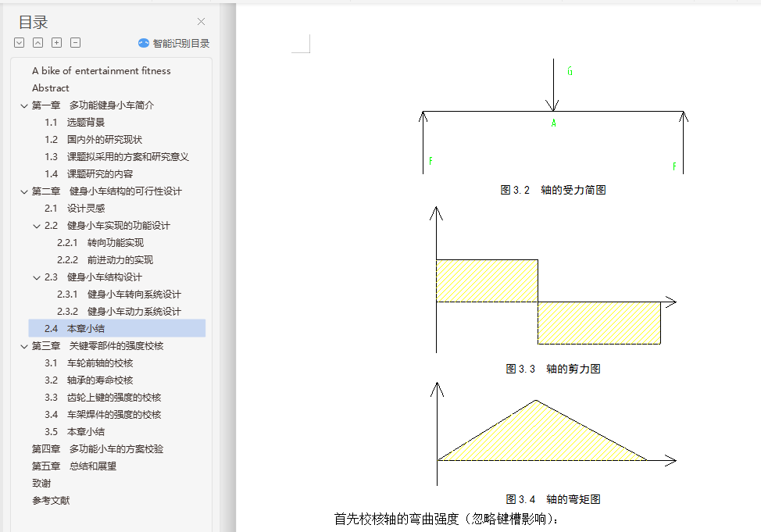Open 2.3.1 健身小车转向系统设计
Viewport: 761px width, 532px height.
coord(119,295)
